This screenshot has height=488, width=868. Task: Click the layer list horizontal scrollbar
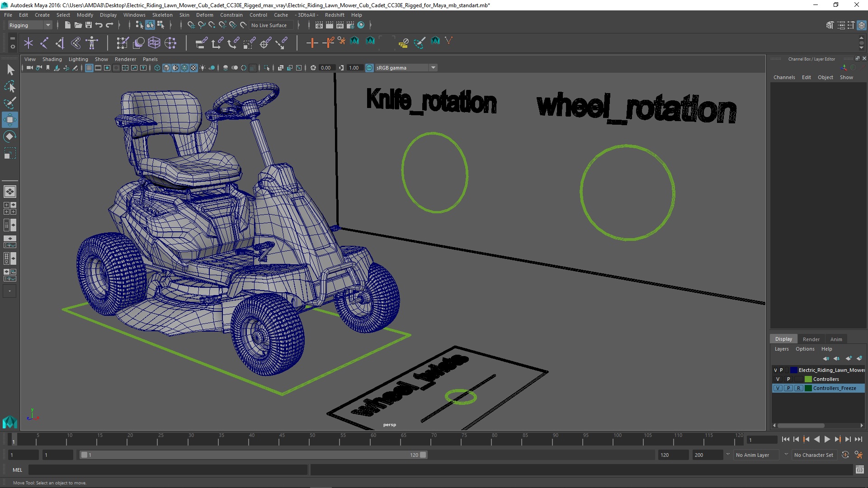coord(801,426)
